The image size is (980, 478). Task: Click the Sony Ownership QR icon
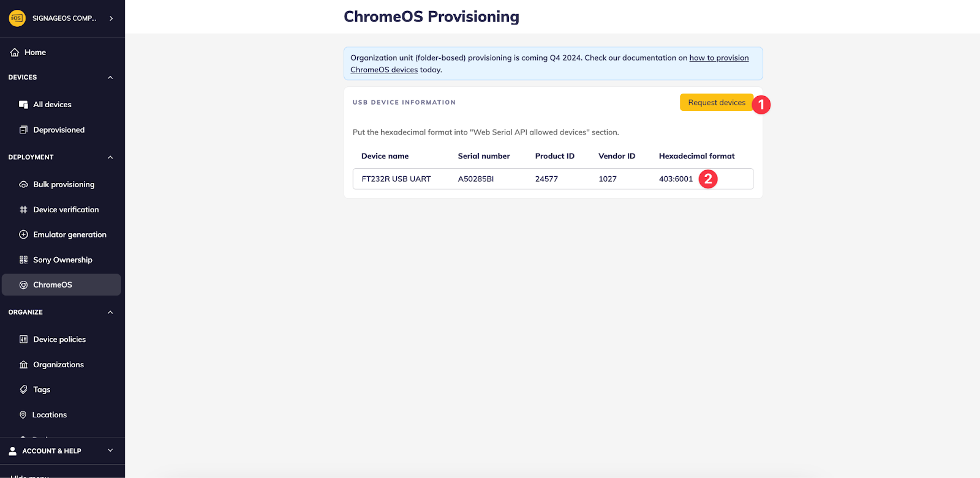[23, 260]
